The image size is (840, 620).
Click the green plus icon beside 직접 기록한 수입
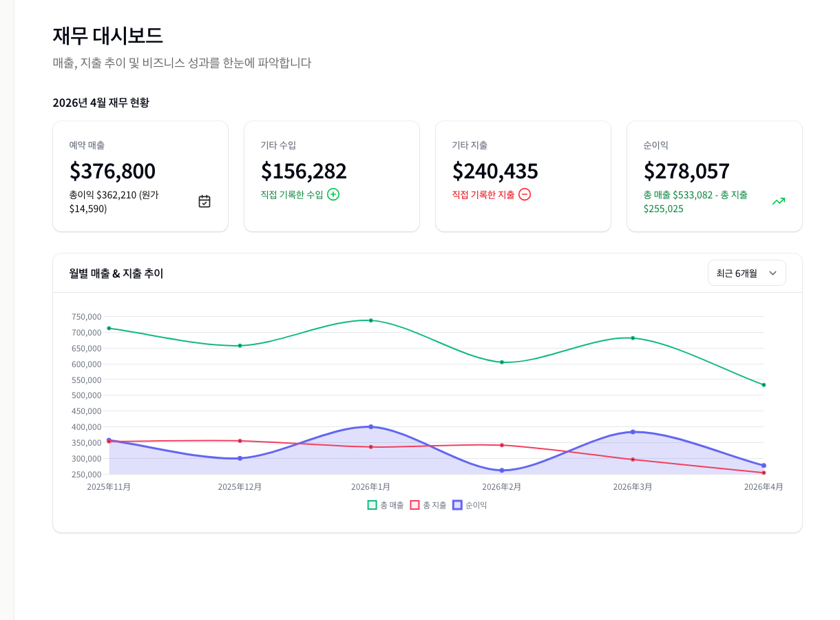333,195
